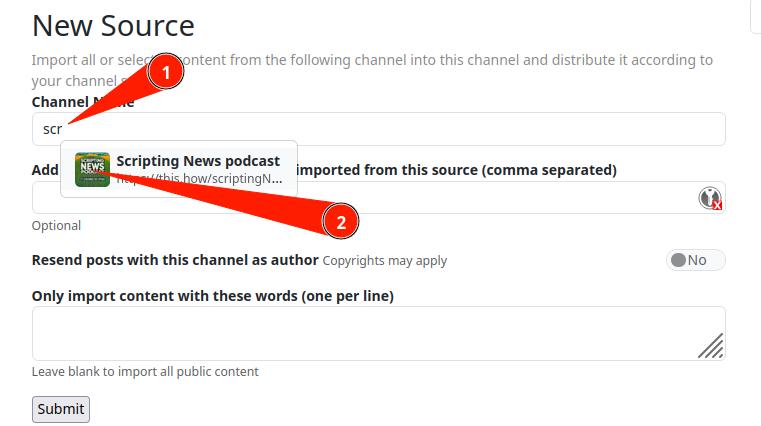
Task: Toggle the Resend posts switch currently showing No
Action: click(695, 260)
